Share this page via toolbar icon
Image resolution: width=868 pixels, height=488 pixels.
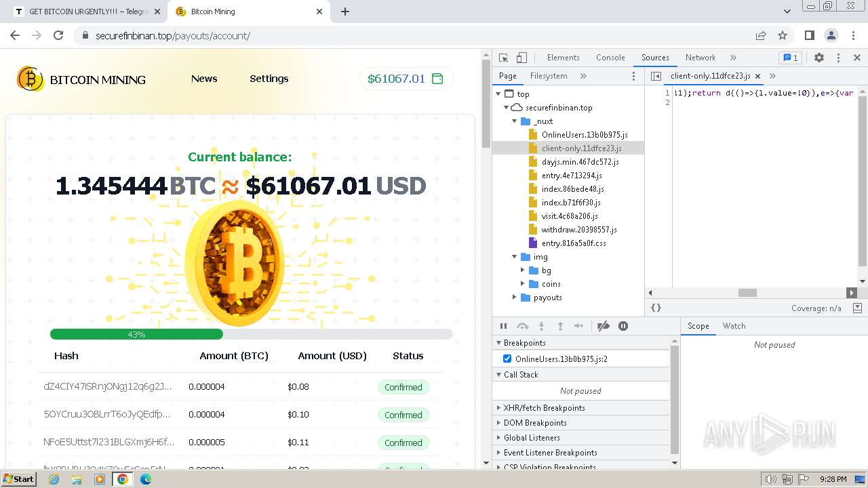pos(761,35)
